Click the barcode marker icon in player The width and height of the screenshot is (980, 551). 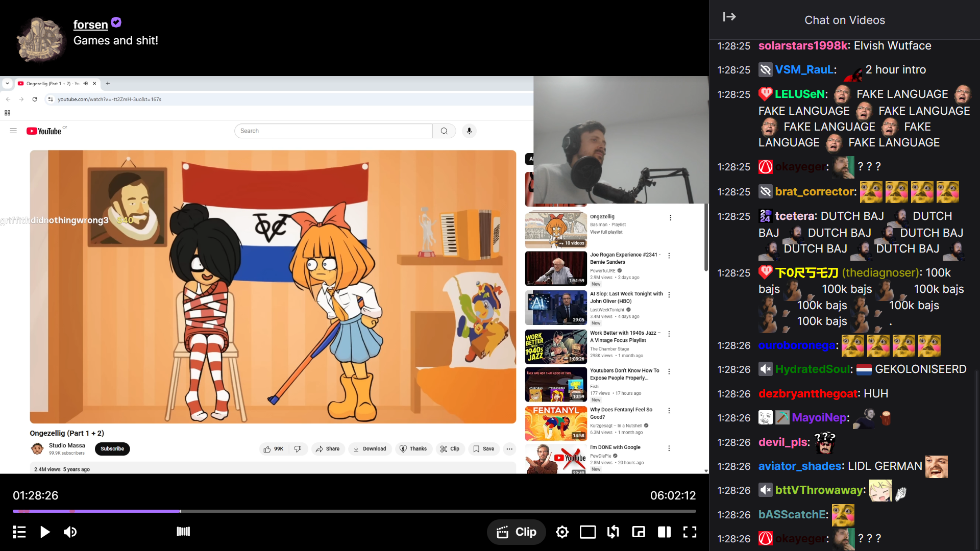click(x=183, y=532)
